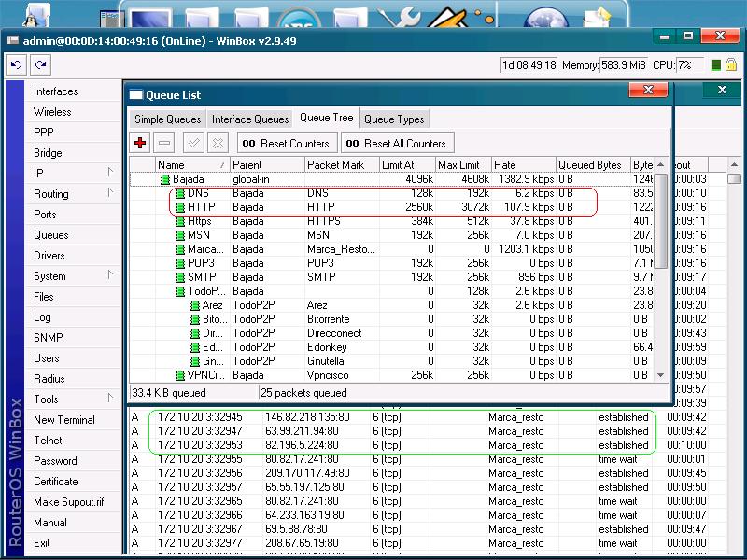Sort by Packet Mark column header
The image size is (747, 560).
342,165
